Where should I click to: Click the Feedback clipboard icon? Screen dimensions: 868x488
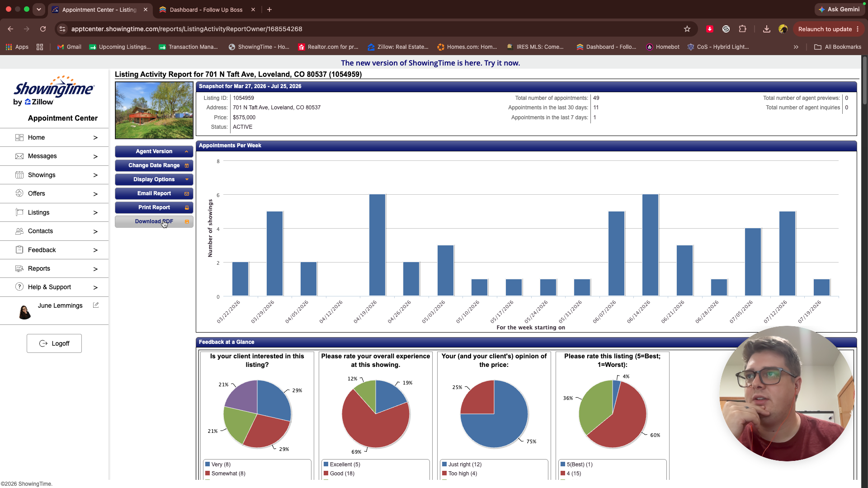[19, 250]
